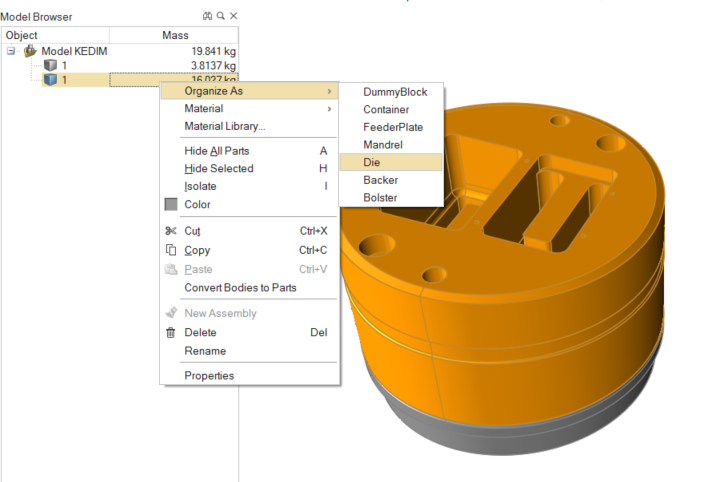This screenshot has height=482, width=703.
Task: Click the Model KEDIM assembly icon
Action: pyautogui.click(x=30, y=51)
